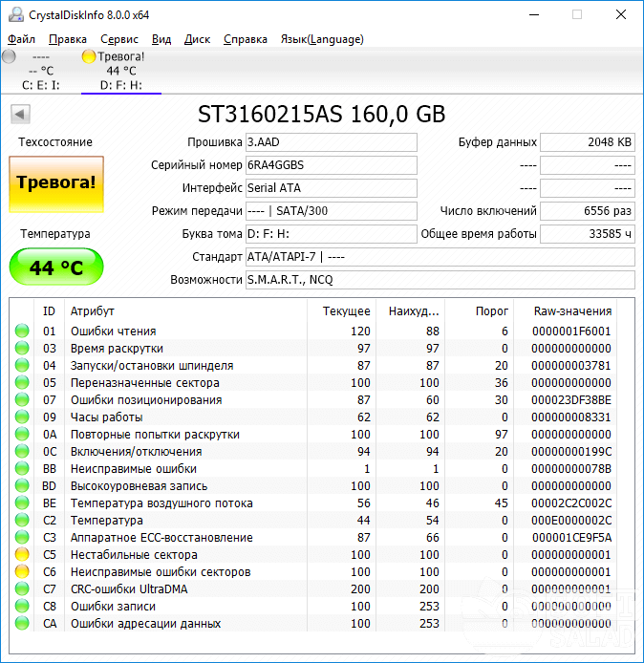
Task: Select the Ошибки чтения attribute name
Action: (114, 331)
